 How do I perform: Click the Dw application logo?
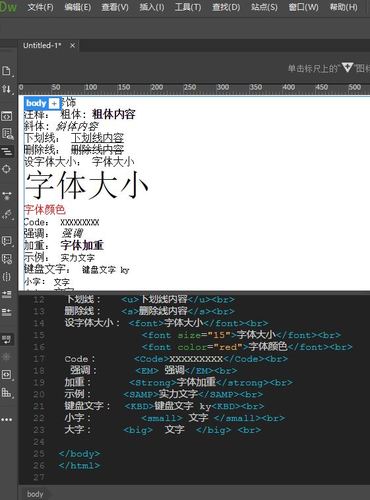(7, 6)
